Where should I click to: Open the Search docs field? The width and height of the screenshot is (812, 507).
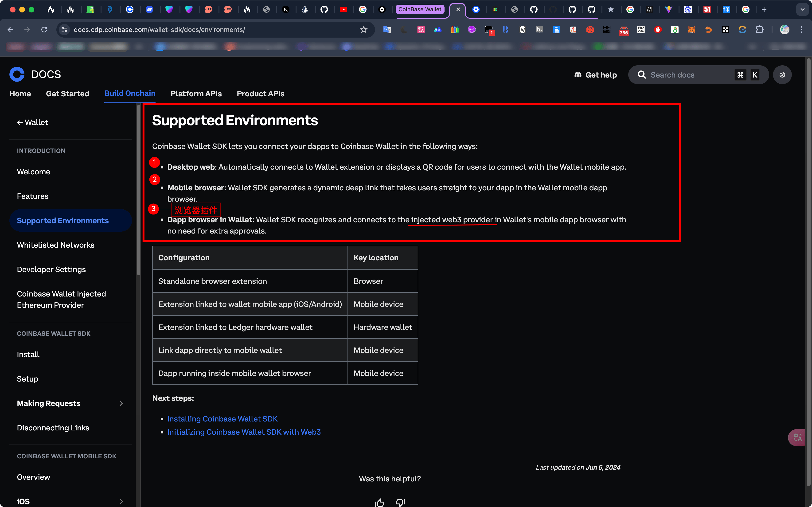(x=698, y=75)
